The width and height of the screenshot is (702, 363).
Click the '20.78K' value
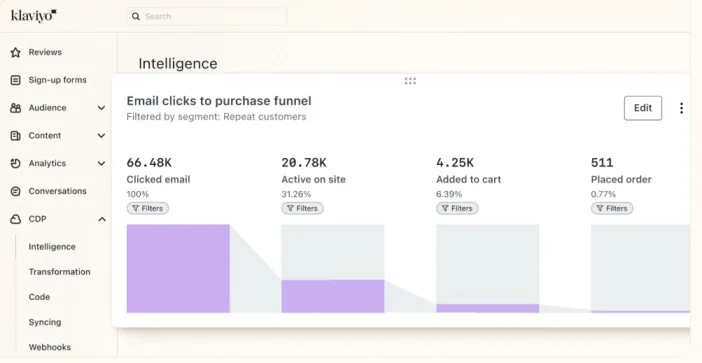coord(304,162)
